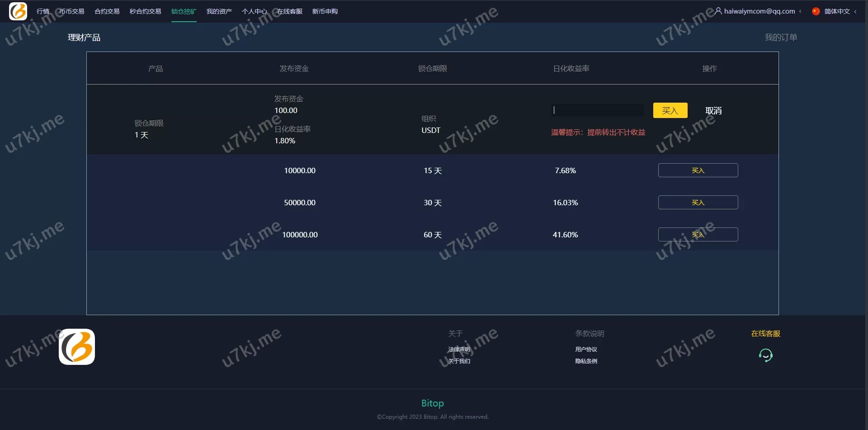Open online support headset icon in footer

coord(765,355)
